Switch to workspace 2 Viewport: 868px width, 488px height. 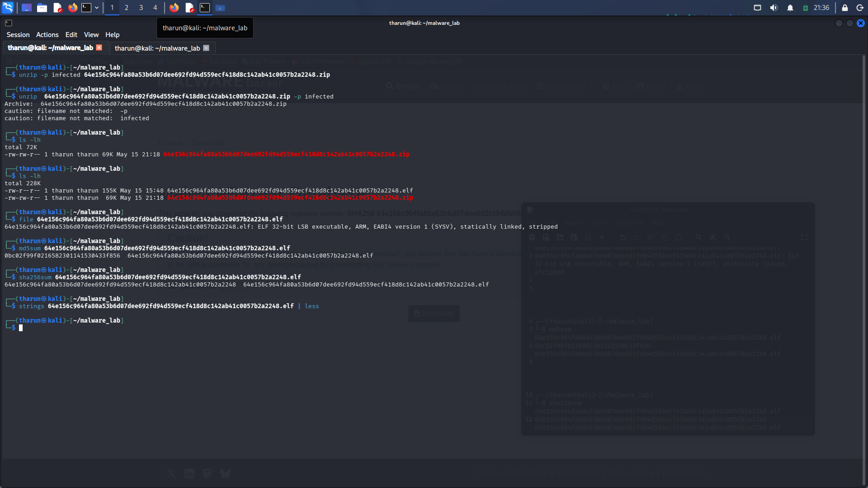pos(127,8)
